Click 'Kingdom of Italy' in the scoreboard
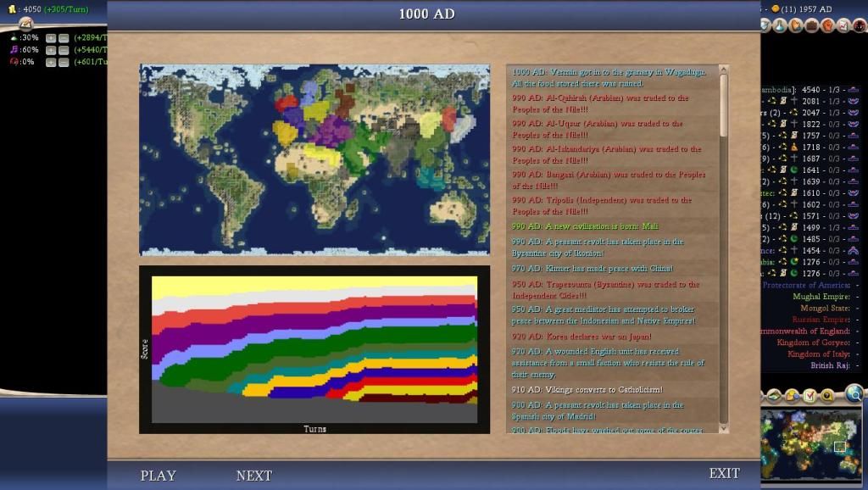The height and width of the screenshot is (490, 868). click(x=819, y=354)
